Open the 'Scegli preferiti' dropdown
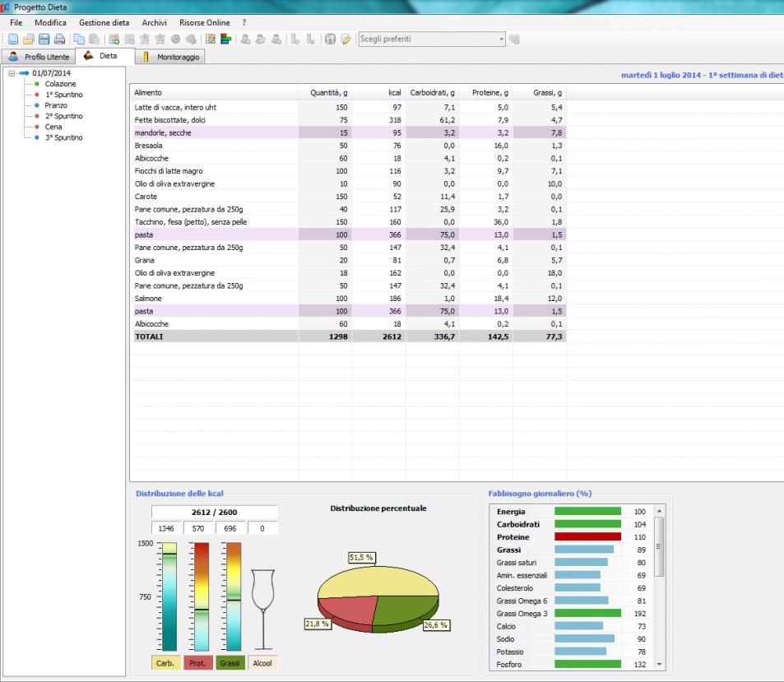Screen dimensions: 784x682 pyautogui.click(x=501, y=39)
